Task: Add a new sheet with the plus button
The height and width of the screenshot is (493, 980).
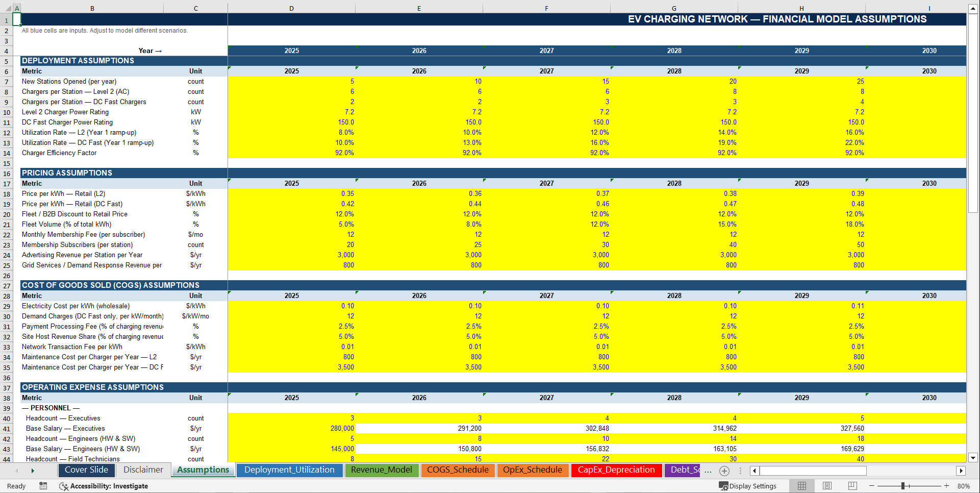Action: click(x=724, y=471)
